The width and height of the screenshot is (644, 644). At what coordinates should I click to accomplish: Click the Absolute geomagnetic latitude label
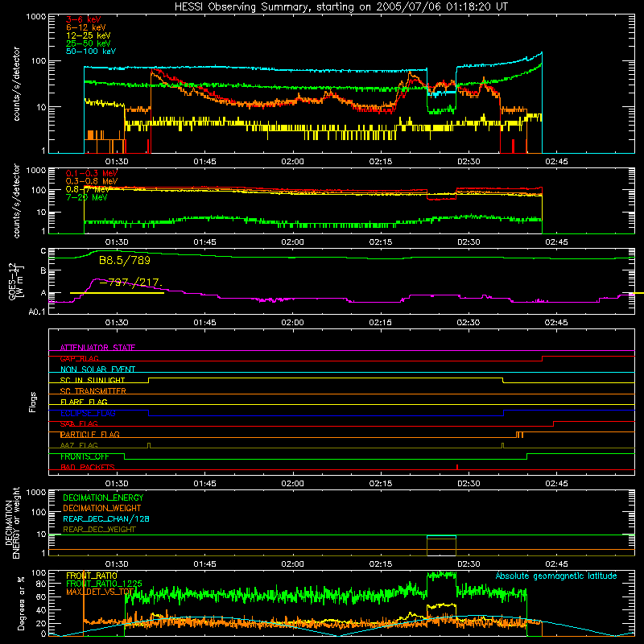click(556, 576)
